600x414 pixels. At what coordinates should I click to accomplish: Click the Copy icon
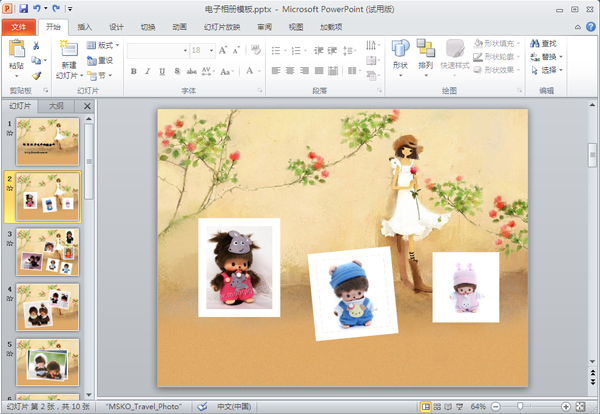(36, 60)
